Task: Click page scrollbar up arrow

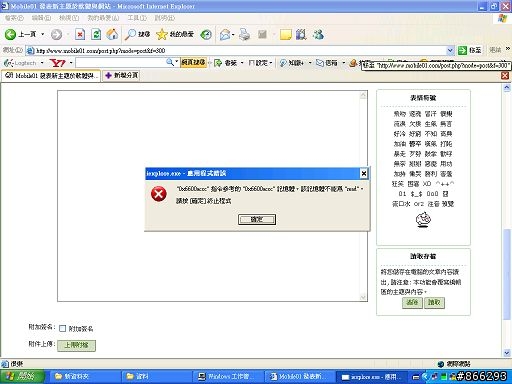Action: (507, 88)
